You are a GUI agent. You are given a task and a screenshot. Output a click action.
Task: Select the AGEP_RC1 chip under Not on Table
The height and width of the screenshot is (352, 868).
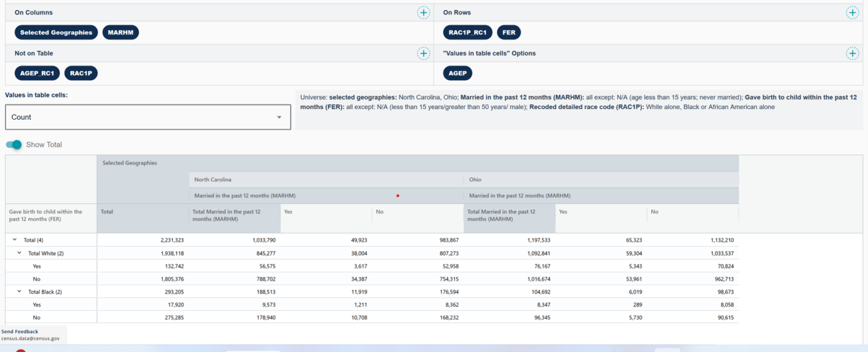pos(37,73)
